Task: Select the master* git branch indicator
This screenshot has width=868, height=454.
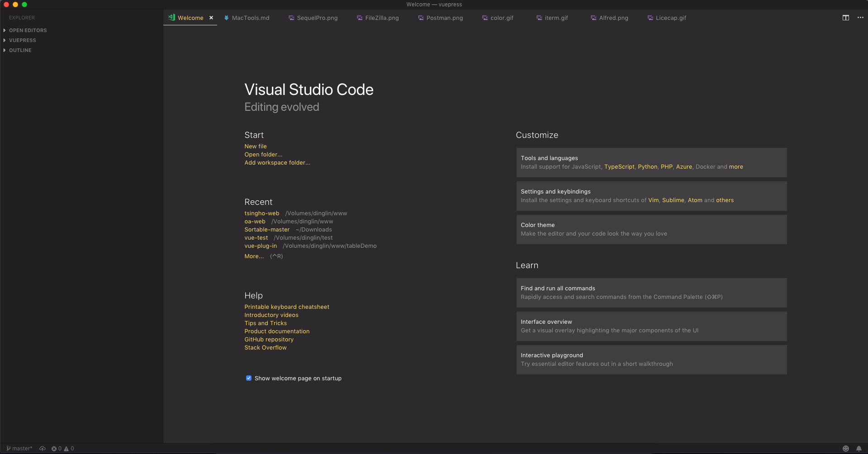Action: [20, 448]
